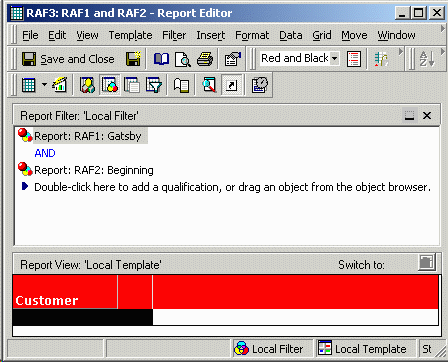Select the Report: RAF1: Gatsby qualification
This screenshot has width=448, height=362.
[88, 136]
